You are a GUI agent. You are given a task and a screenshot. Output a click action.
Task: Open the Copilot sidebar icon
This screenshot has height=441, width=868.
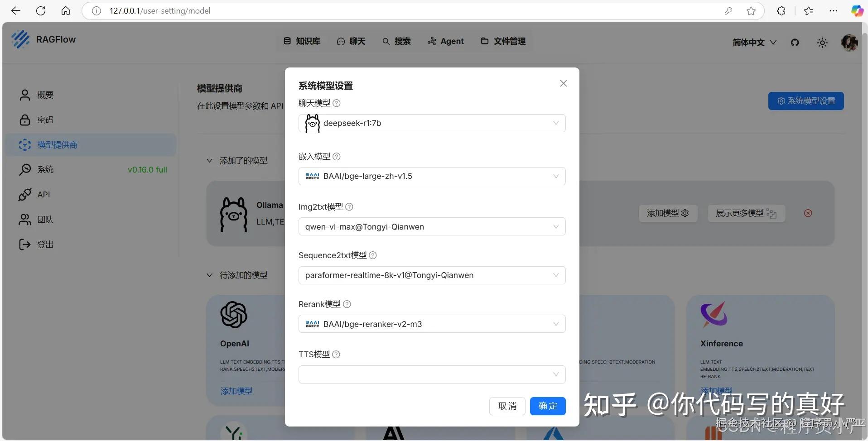[x=857, y=11]
